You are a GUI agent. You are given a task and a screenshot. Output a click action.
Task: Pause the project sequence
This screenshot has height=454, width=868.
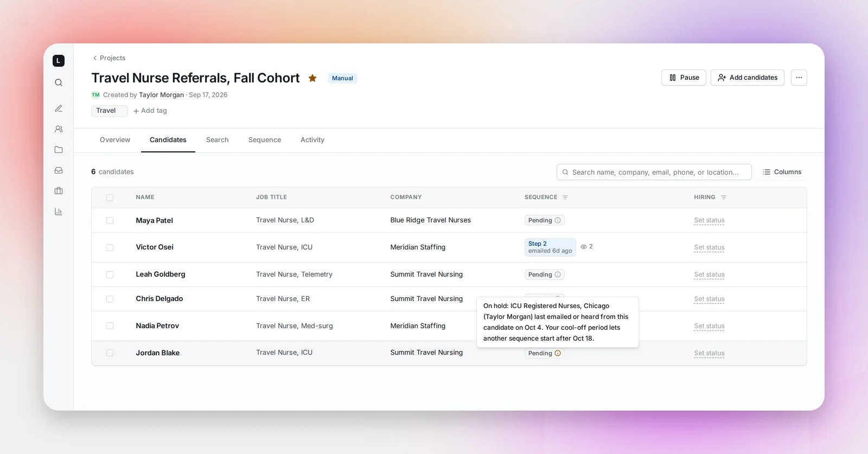point(684,78)
